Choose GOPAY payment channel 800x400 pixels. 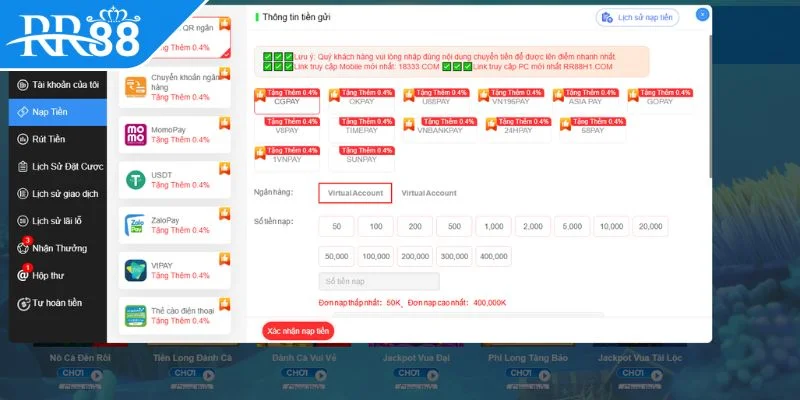(x=660, y=102)
